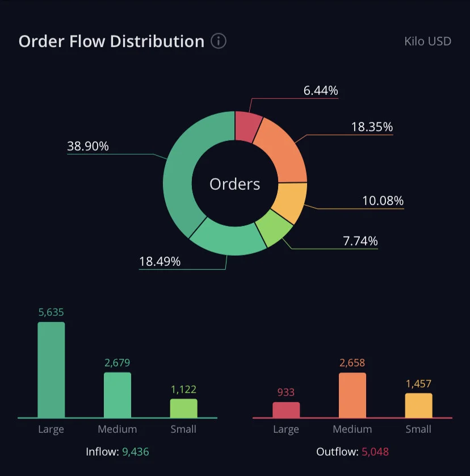470x476 pixels.
Task: Click the Large inflow bar showing 5,635
Action: (x=51, y=370)
